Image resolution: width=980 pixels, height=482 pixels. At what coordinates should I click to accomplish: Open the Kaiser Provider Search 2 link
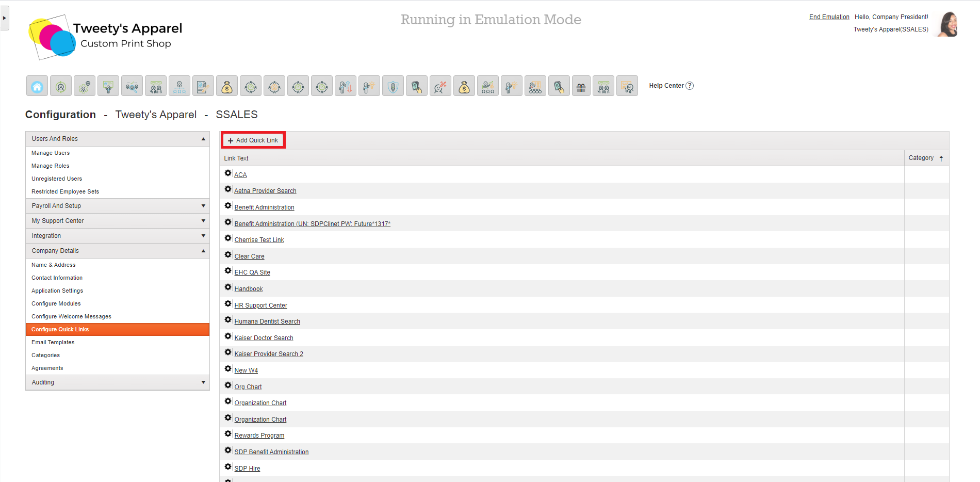click(x=269, y=354)
